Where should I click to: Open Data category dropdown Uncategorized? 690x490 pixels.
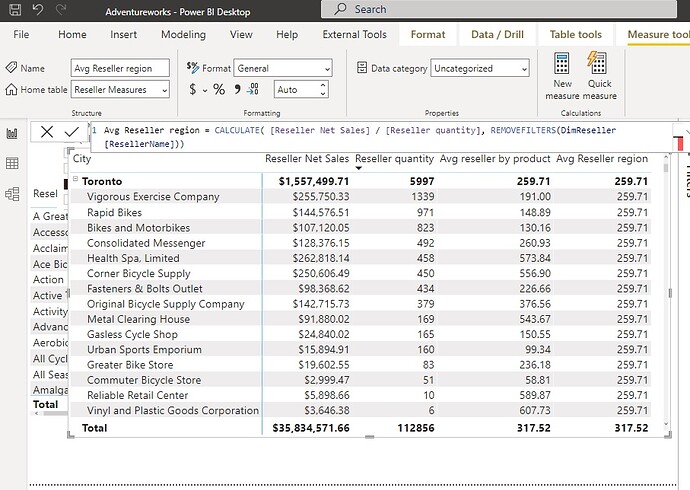coord(480,68)
